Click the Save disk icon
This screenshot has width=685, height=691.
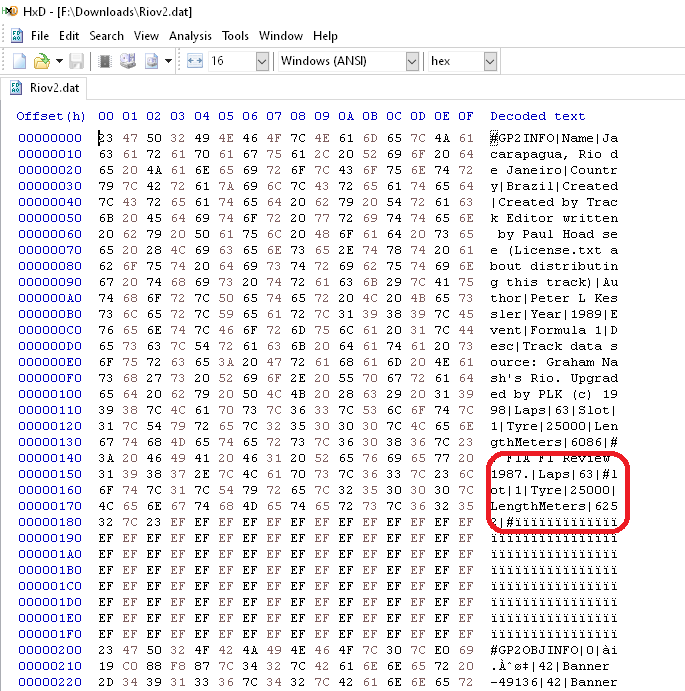click(x=77, y=61)
